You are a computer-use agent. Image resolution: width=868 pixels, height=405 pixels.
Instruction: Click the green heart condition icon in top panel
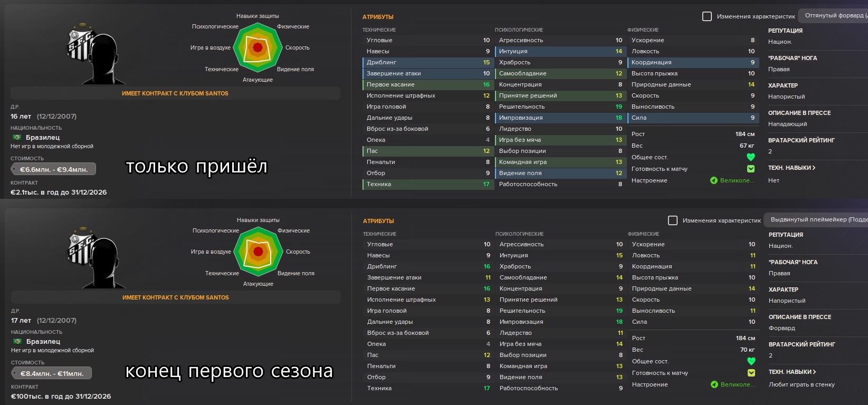tap(751, 157)
